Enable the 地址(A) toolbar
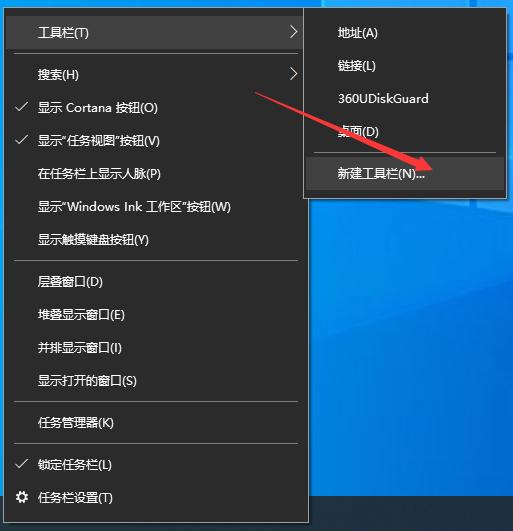513x531 pixels. (405, 33)
